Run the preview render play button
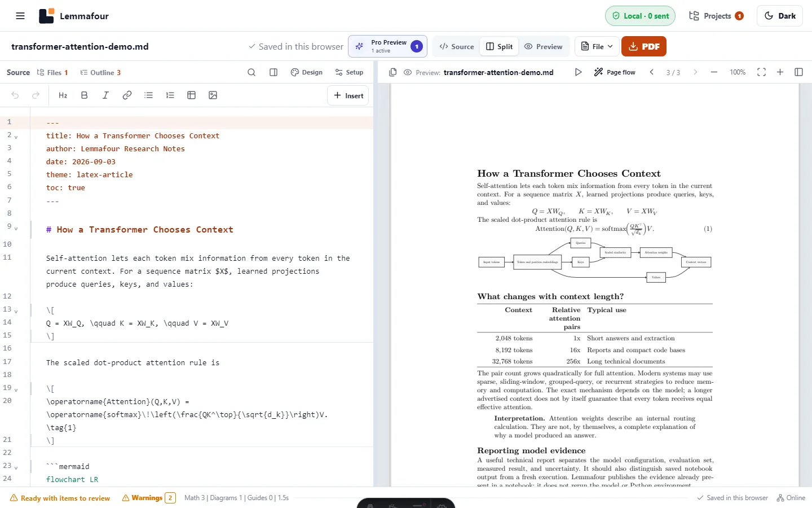The width and height of the screenshot is (812, 508). click(x=578, y=72)
